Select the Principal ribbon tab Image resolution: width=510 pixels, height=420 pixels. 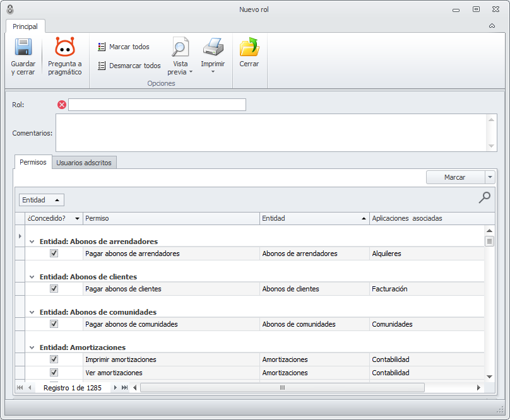click(x=25, y=26)
